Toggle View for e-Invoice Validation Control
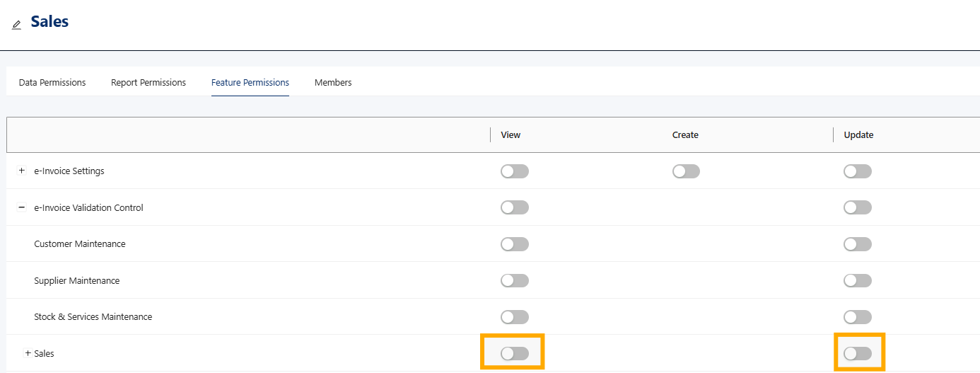 (515, 207)
